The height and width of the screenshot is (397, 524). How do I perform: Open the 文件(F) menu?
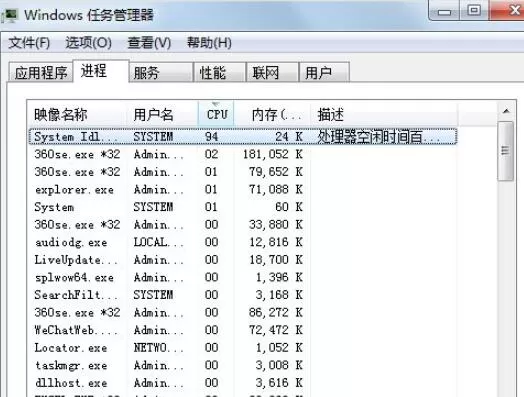click(29, 43)
